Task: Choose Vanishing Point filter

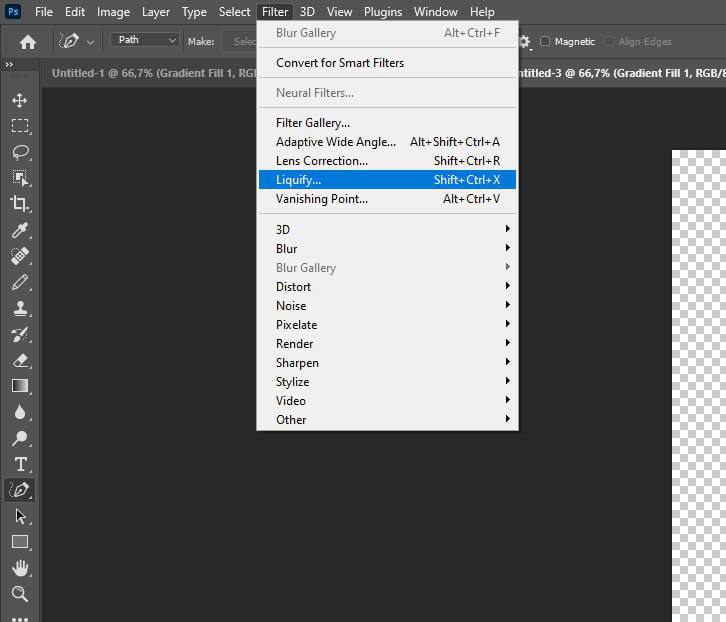Action: [x=387, y=199]
